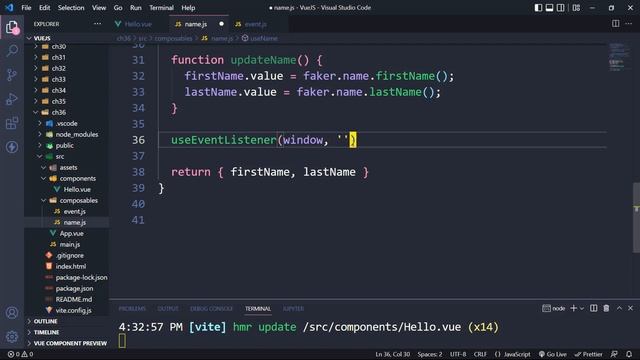
Task: Toggle secondary side bar layout icon
Action: click(561, 8)
